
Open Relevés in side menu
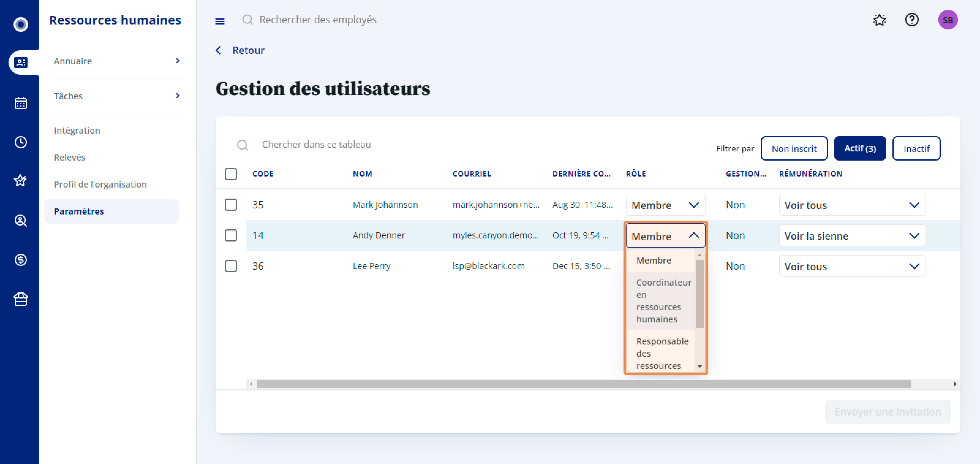click(70, 157)
